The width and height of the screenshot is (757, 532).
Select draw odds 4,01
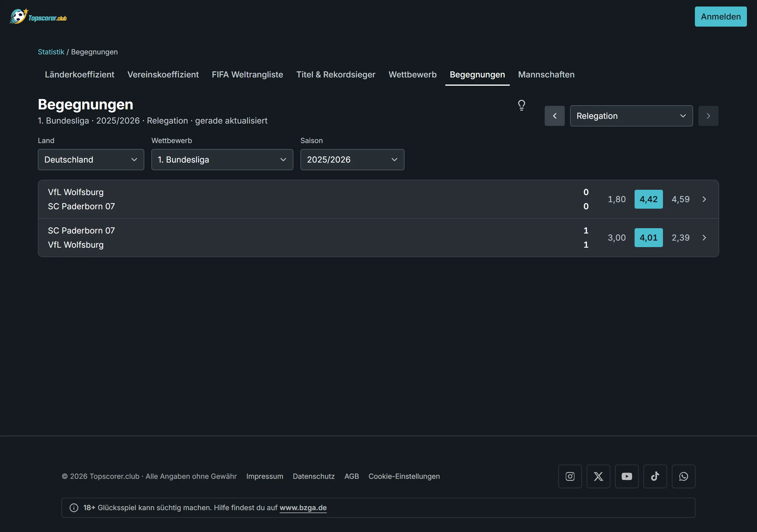pyautogui.click(x=648, y=238)
